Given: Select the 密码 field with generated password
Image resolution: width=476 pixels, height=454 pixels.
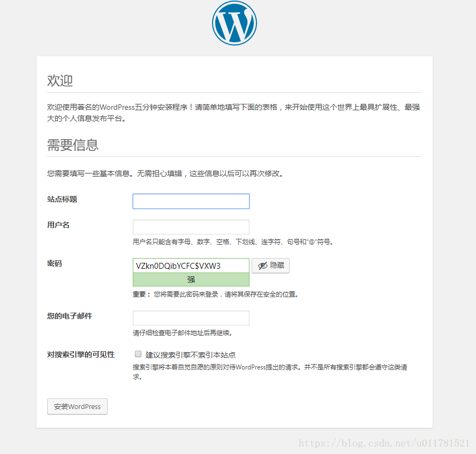Looking at the screenshot, I should [x=191, y=266].
